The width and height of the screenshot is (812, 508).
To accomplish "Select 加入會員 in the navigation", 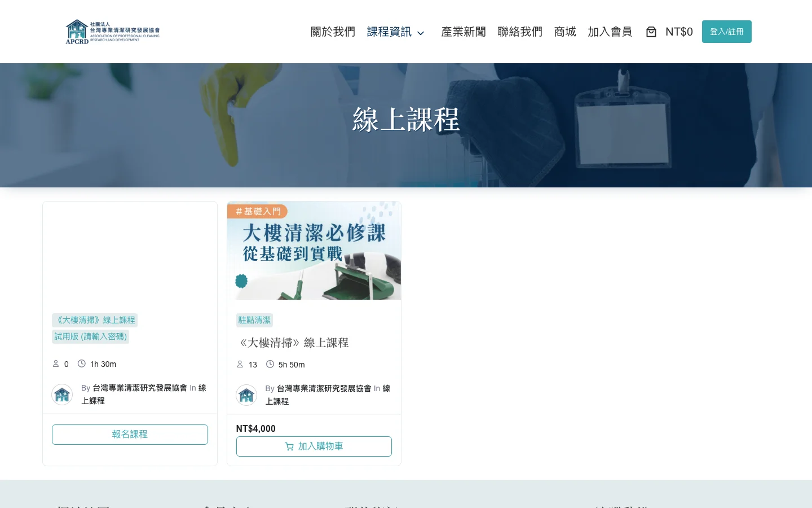I will pyautogui.click(x=610, y=32).
